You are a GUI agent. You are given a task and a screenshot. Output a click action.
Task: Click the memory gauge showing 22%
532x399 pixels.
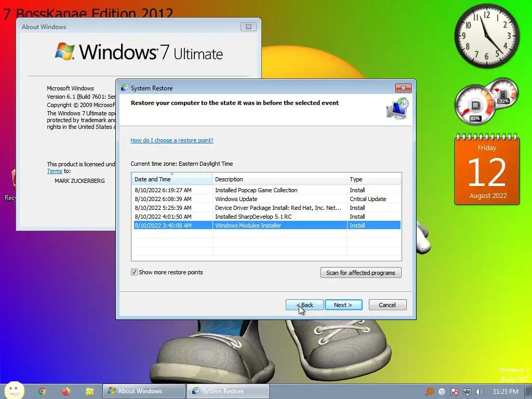click(504, 92)
